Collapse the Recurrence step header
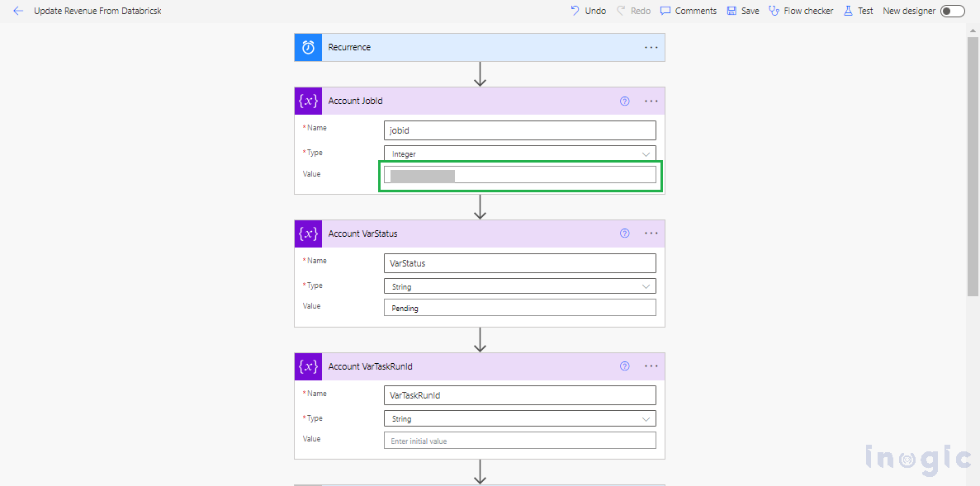Viewport: 980px width, 486px height. (x=480, y=47)
